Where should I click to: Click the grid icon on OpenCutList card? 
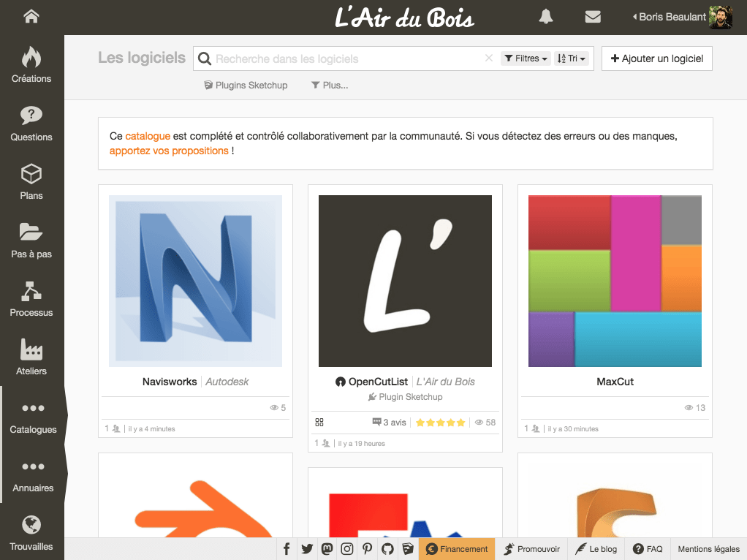coord(319,423)
